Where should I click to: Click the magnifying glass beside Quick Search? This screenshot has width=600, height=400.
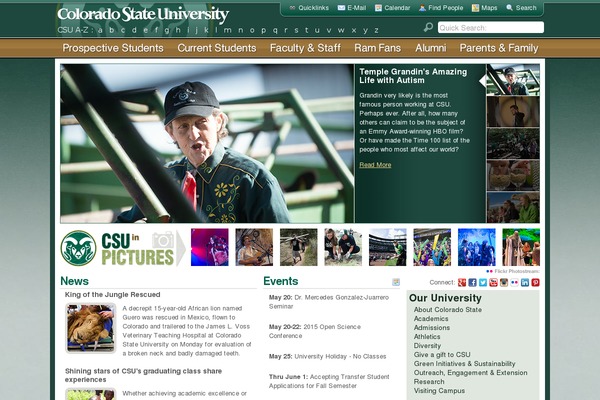(429, 27)
